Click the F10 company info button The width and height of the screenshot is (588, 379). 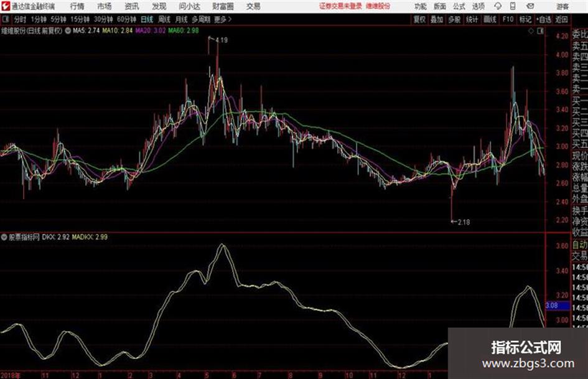pyautogui.click(x=508, y=19)
